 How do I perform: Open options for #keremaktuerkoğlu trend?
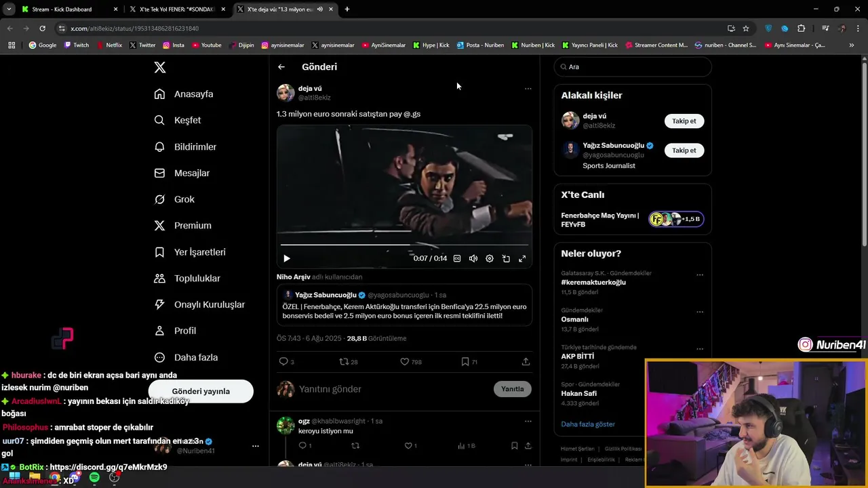click(x=700, y=275)
